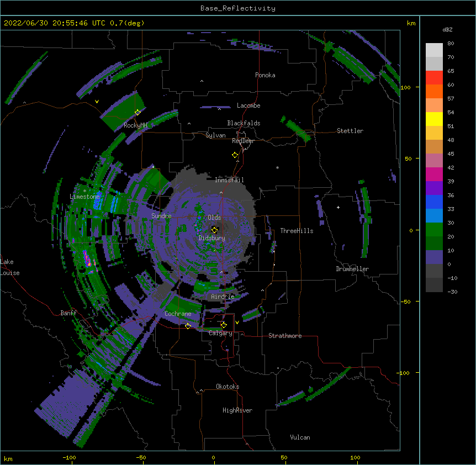Click the white caret marker left of Strathmore

tap(242, 334)
